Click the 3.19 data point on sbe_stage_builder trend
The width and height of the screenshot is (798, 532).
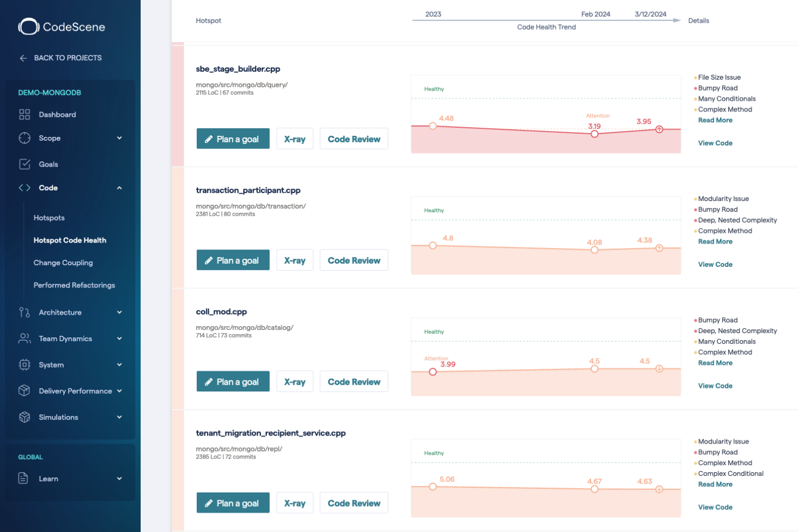pos(594,134)
